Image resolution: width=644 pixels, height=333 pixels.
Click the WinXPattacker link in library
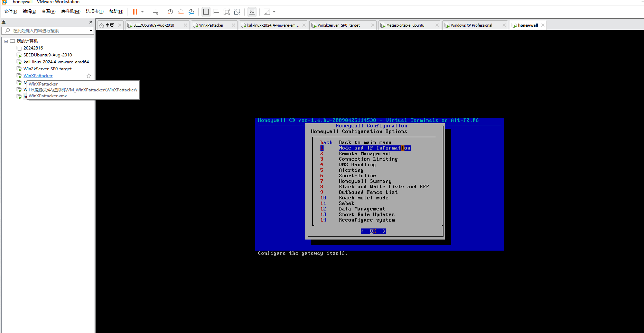pyautogui.click(x=38, y=76)
